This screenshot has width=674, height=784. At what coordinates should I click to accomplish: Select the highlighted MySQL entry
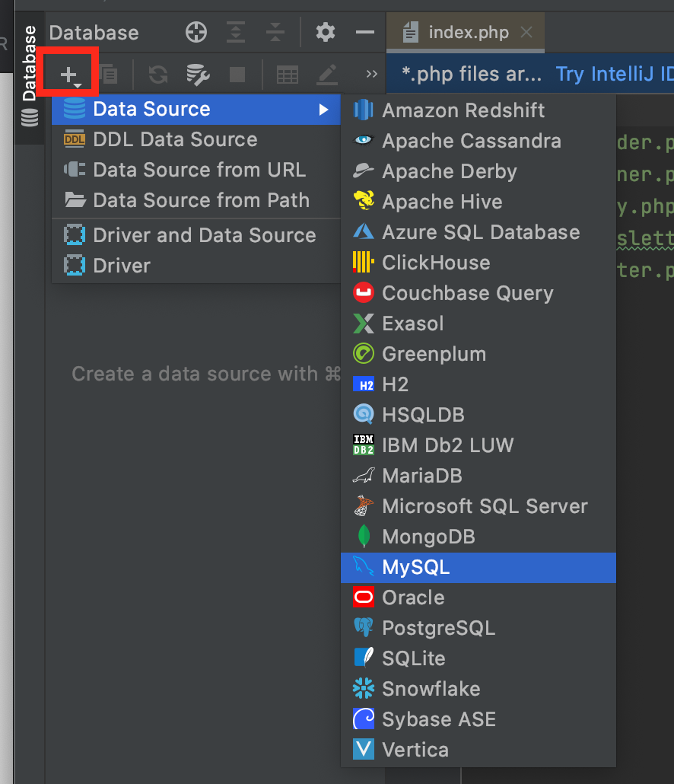click(478, 568)
